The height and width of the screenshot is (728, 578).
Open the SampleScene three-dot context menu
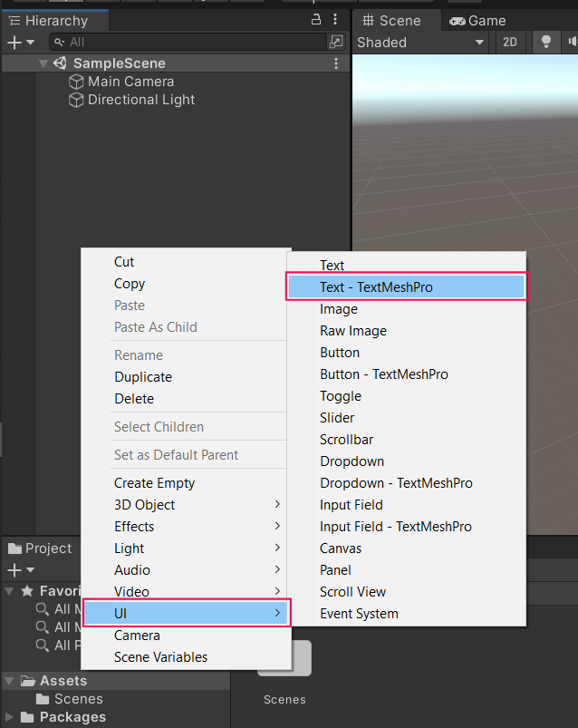336,63
